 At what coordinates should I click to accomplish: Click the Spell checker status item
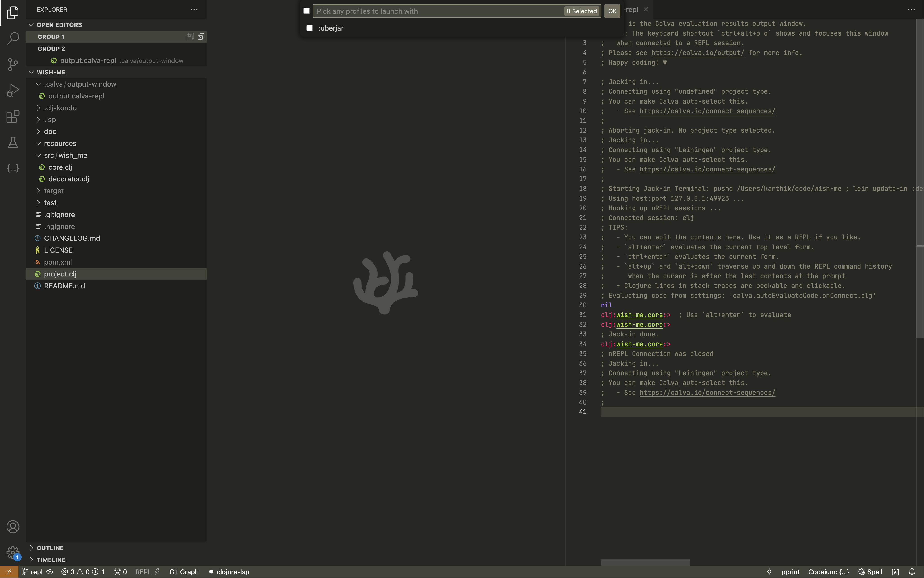pos(870,571)
